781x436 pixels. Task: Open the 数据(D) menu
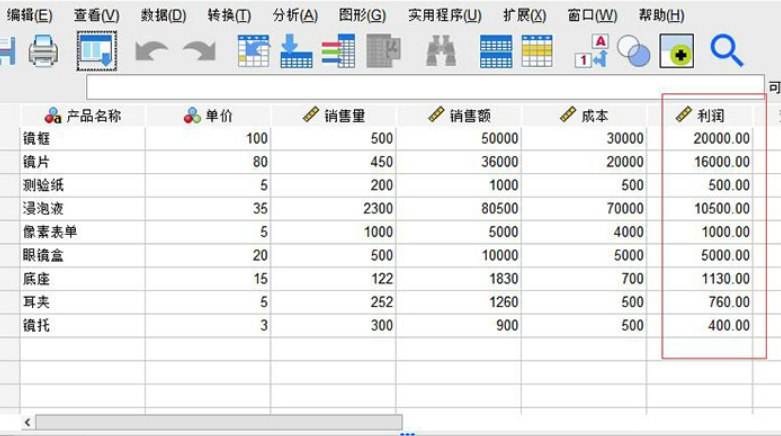(x=163, y=15)
